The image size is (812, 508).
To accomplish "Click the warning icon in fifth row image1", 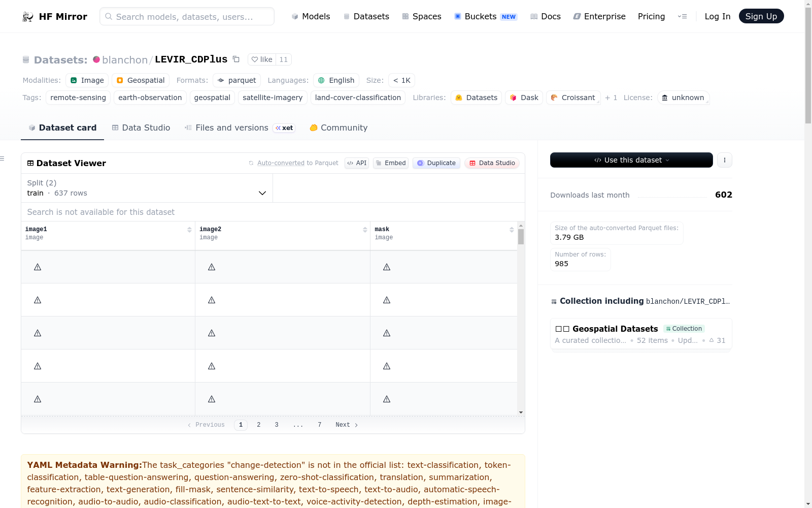I will tap(38, 399).
